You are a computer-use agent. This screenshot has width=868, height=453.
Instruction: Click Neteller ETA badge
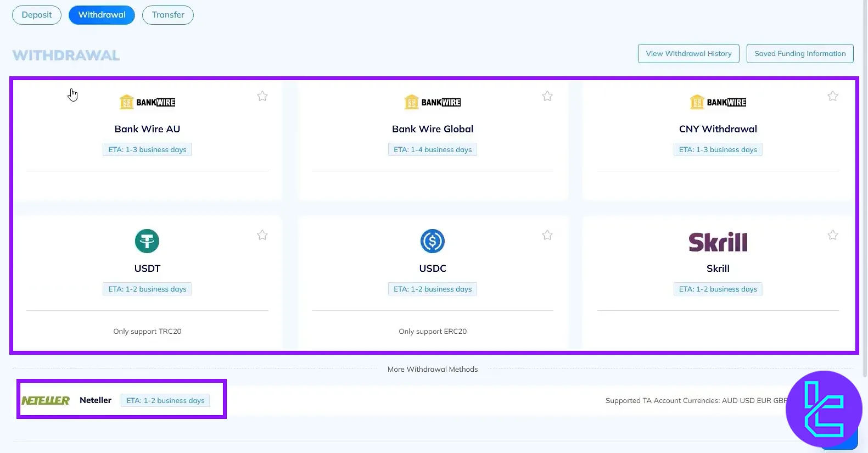pyautogui.click(x=165, y=400)
